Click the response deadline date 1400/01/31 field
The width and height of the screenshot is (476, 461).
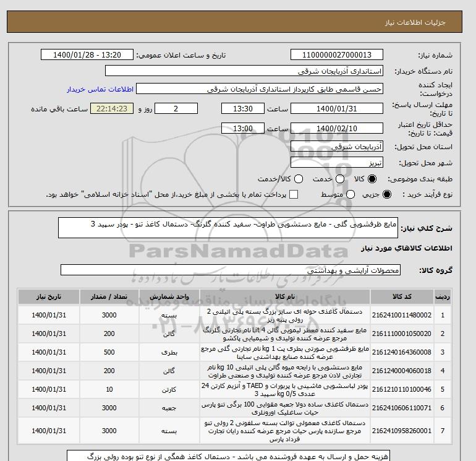337,108
